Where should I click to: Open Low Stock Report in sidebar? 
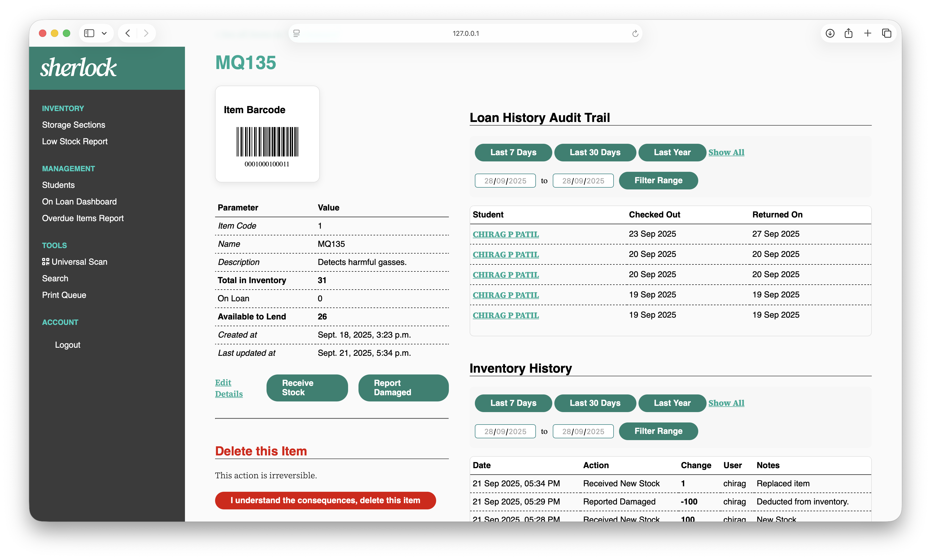(75, 141)
